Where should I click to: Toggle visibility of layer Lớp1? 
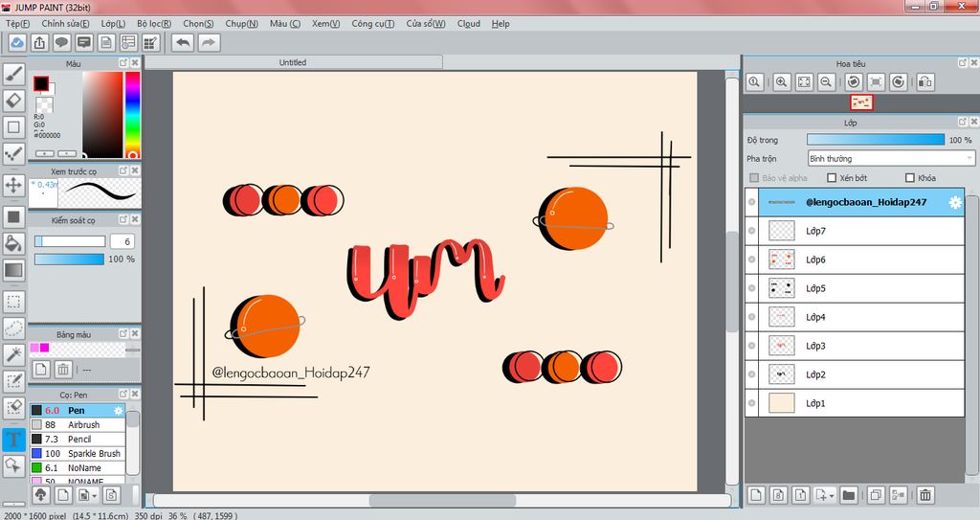752,403
